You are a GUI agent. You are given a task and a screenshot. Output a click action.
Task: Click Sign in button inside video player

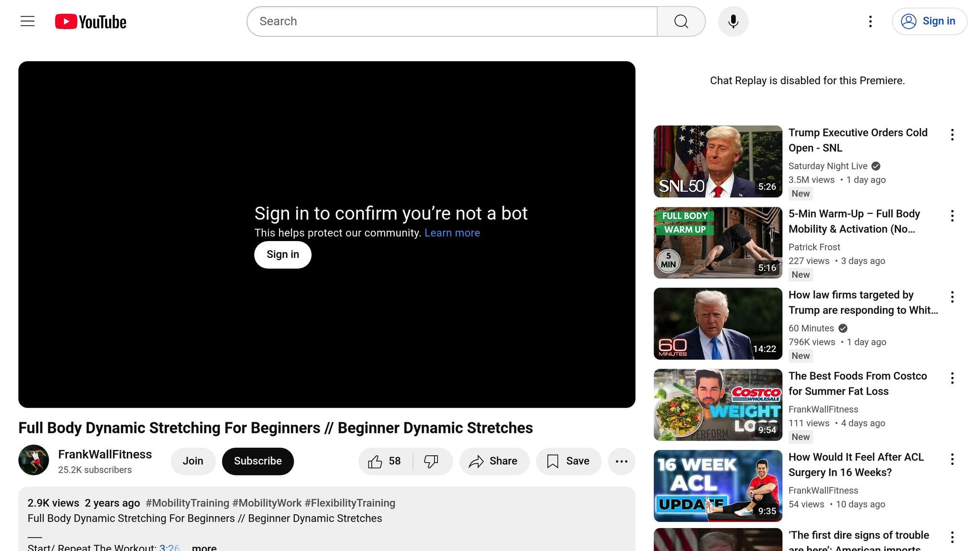coord(283,254)
